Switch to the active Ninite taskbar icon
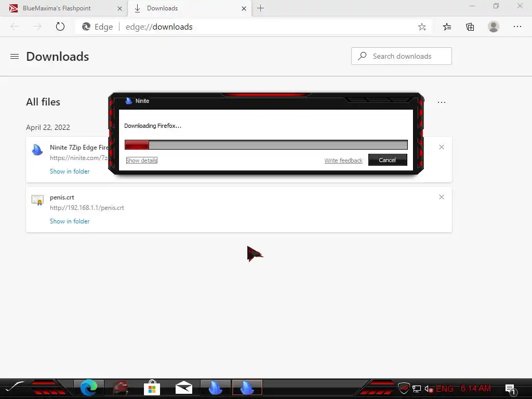The image size is (532, 399). (247, 388)
